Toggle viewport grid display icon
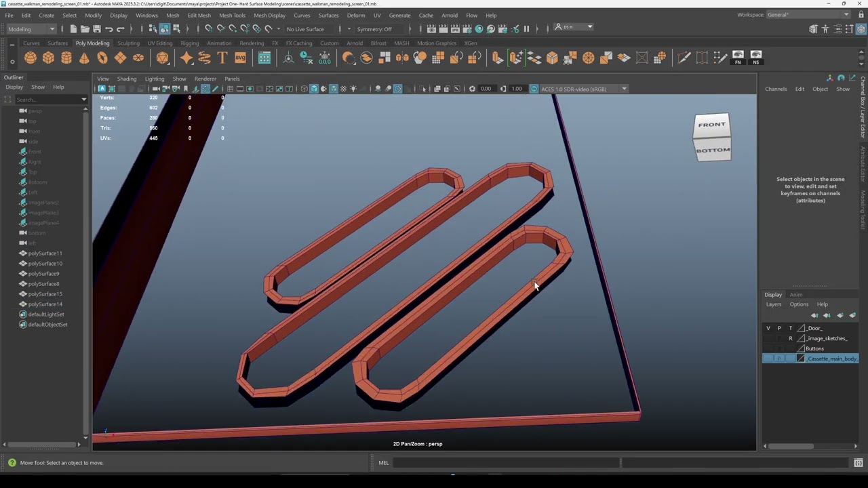 [230, 89]
